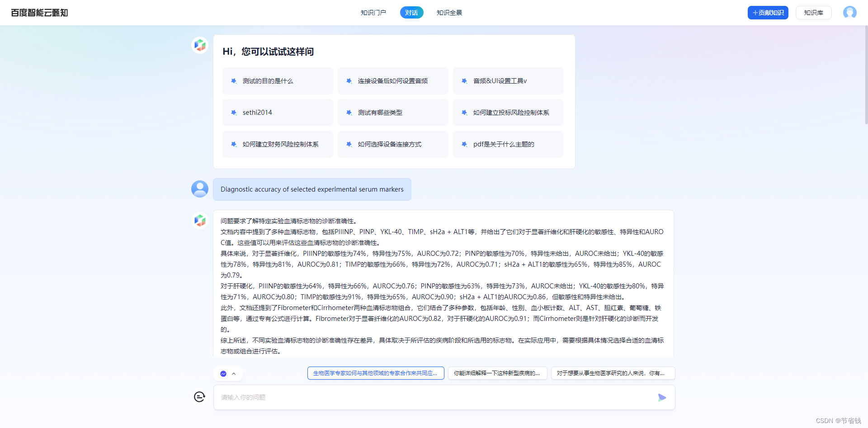Screen dimensions: 868x428
Task: Start a new conversation via the refresh icon
Action: pos(199,397)
